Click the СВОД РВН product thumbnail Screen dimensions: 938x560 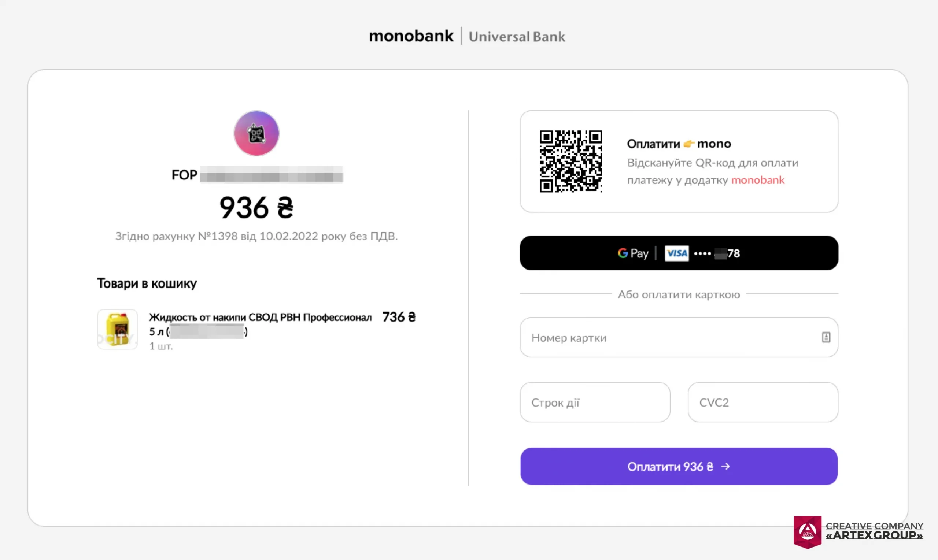pyautogui.click(x=117, y=330)
